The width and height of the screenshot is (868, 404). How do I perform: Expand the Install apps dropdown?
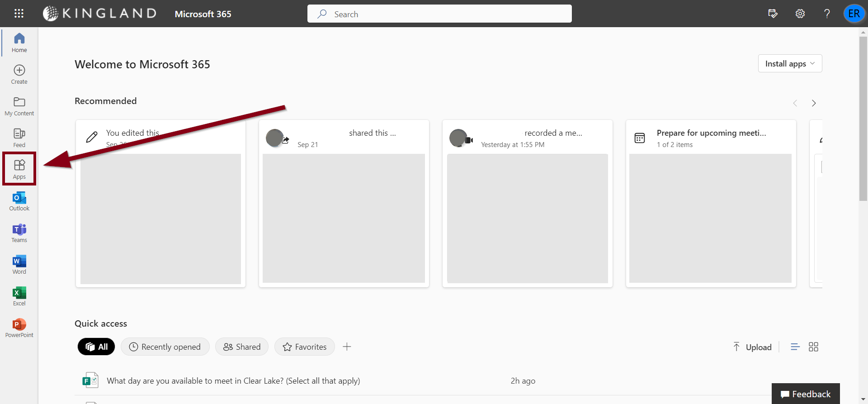[x=790, y=64]
